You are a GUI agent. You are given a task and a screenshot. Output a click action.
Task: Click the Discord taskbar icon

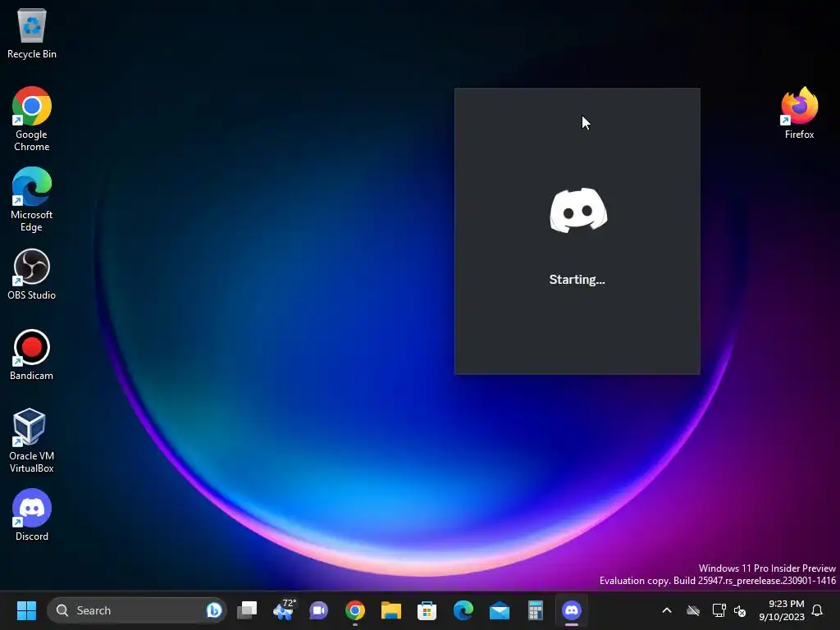click(572, 610)
